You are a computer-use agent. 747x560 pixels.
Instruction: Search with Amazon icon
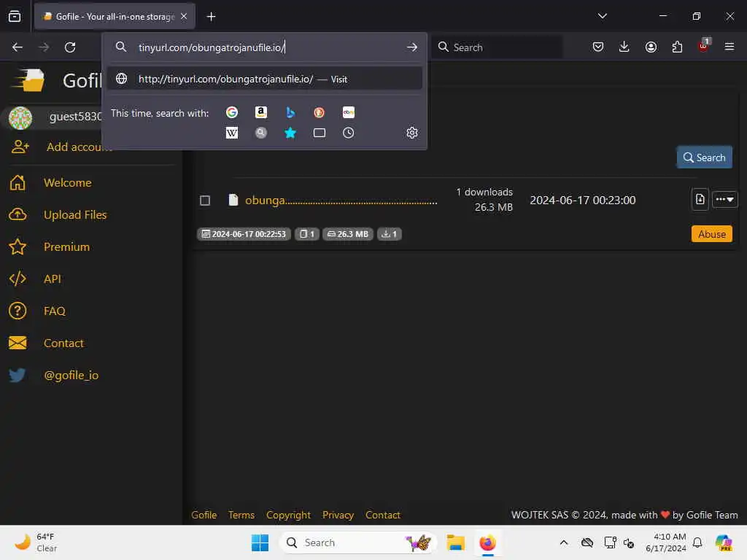pos(261,112)
